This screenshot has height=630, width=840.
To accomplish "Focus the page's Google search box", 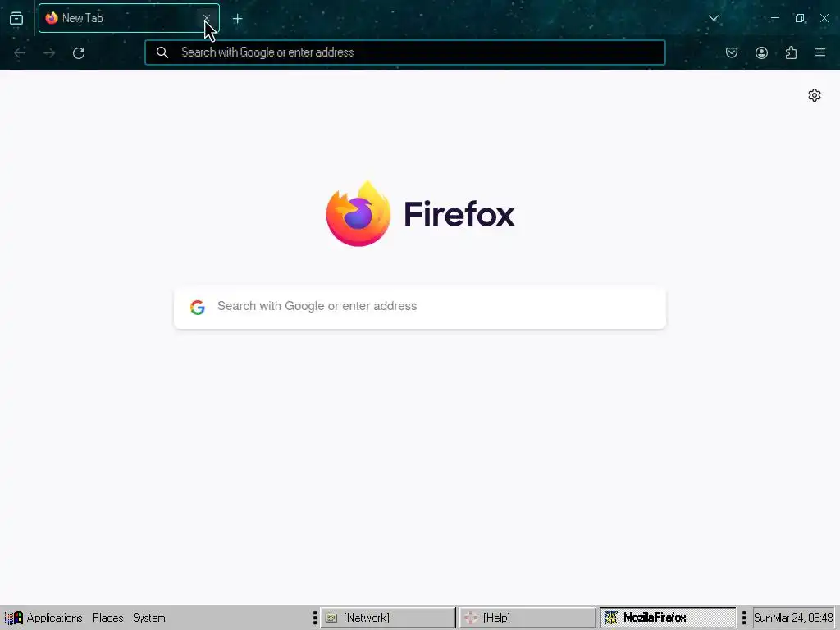I will tap(420, 307).
